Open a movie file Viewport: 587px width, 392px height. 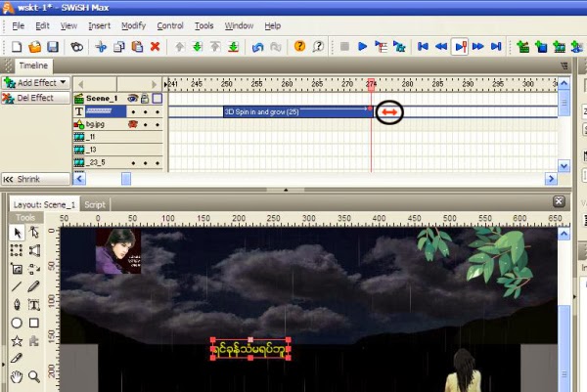pyautogui.click(x=34, y=47)
